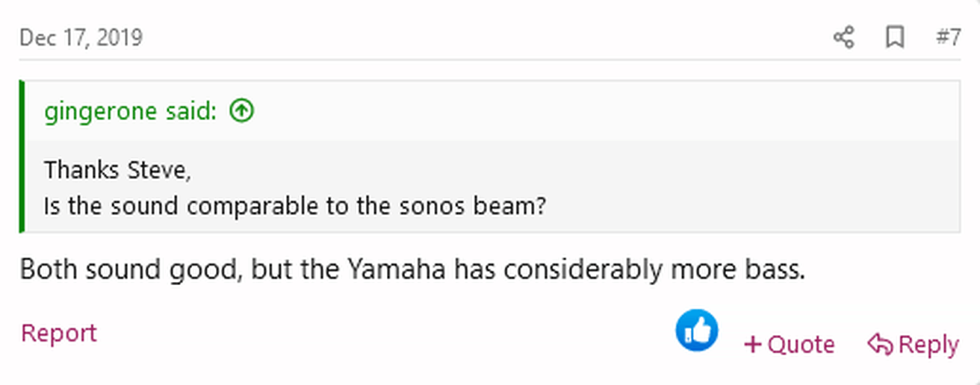Click the Dec 17, 2019 timestamp
Image resolution: width=980 pixels, height=385 pixels.
click(x=81, y=37)
